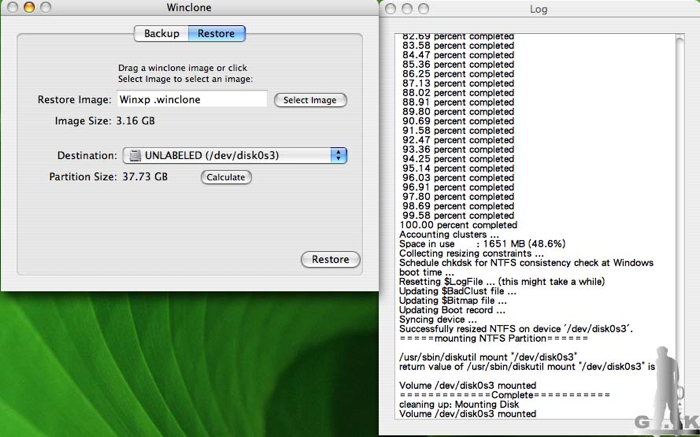
Task: Click 'cleaning up: Mounting Disk' line
Action: (459, 404)
